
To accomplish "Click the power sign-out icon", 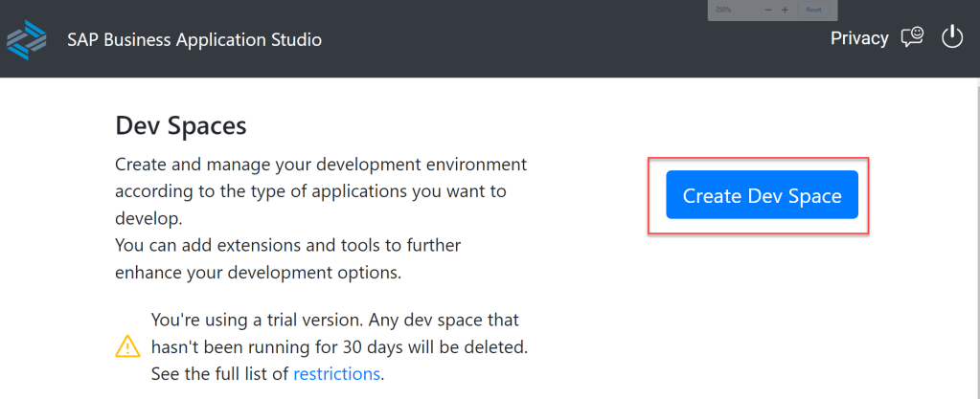I will pos(951,38).
